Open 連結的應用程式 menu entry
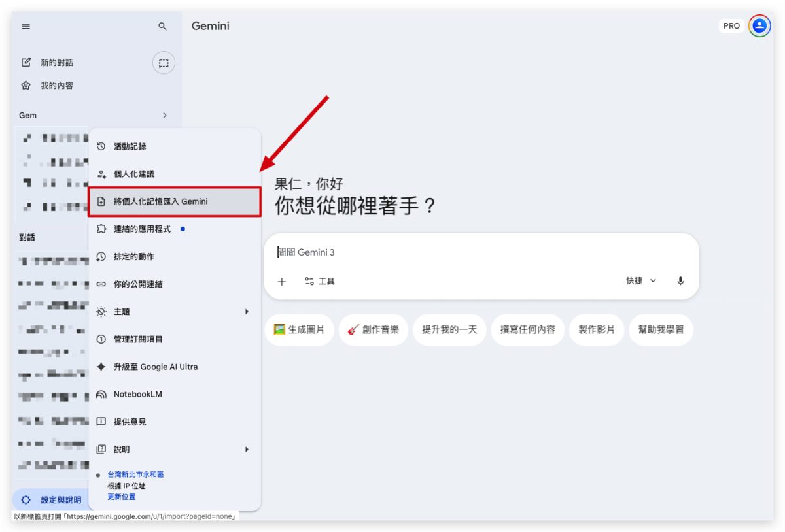This screenshot has height=532, width=785. [175, 229]
